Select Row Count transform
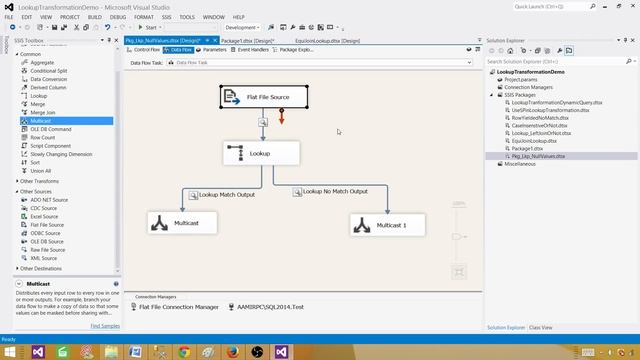This screenshot has width=640, height=360. [x=42, y=138]
